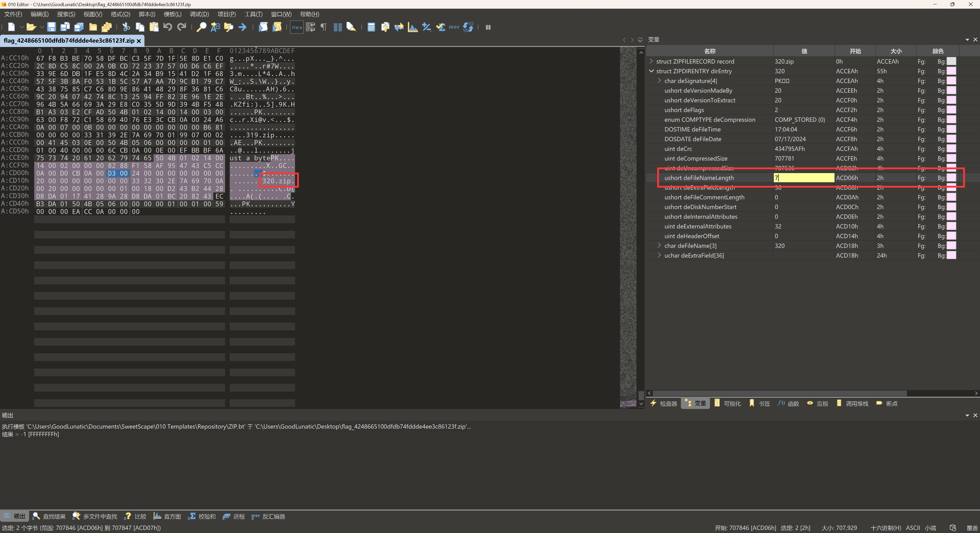This screenshot has height=533, width=980.
Task: Click Bg swatch for deHeaderOffset row
Action: pyautogui.click(x=951, y=236)
